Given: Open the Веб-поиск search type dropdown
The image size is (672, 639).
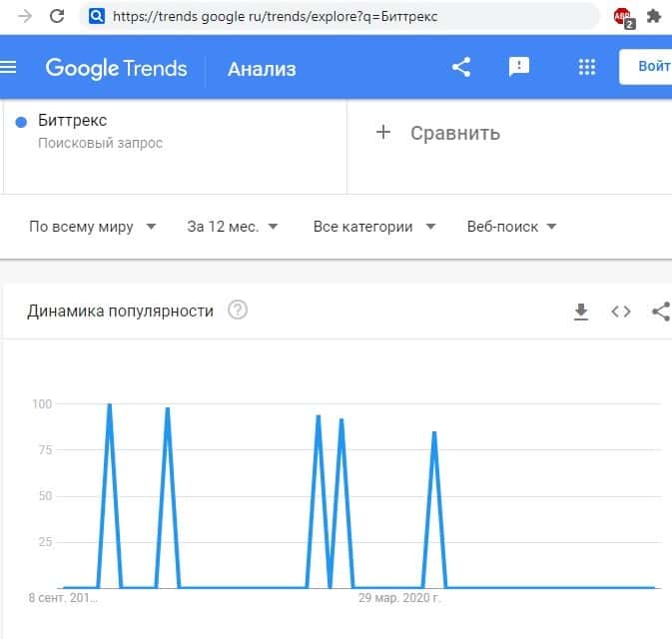Looking at the screenshot, I should pyautogui.click(x=511, y=227).
